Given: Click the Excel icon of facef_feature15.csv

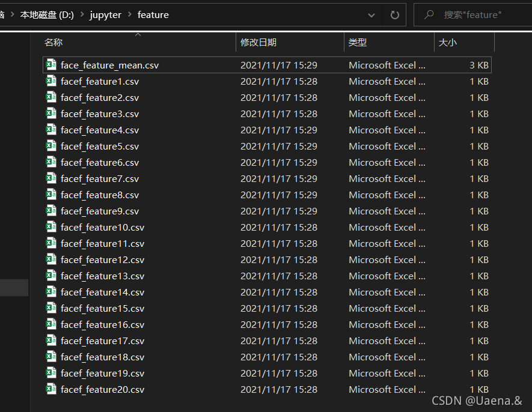Looking at the screenshot, I should point(51,308).
